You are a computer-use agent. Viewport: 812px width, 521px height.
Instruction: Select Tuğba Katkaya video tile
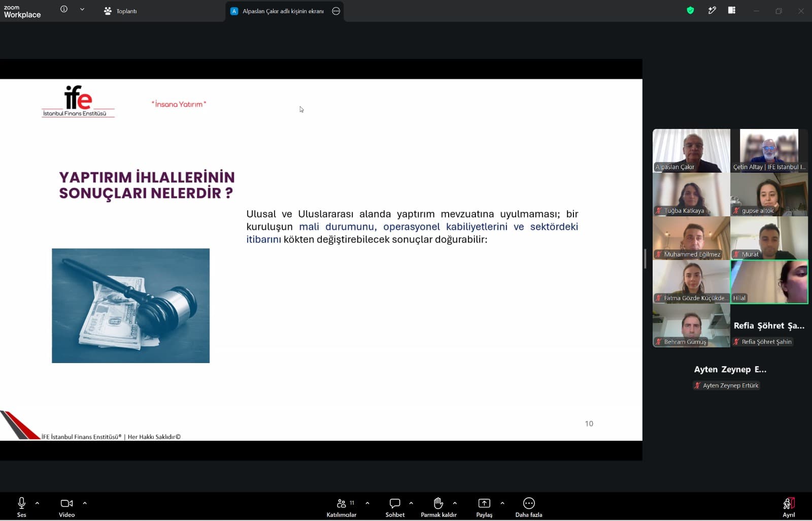point(691,194)
